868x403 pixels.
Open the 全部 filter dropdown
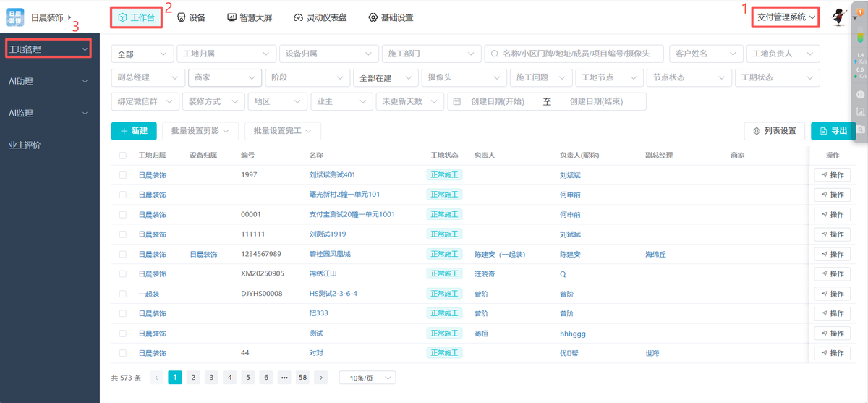click(142, 54)
